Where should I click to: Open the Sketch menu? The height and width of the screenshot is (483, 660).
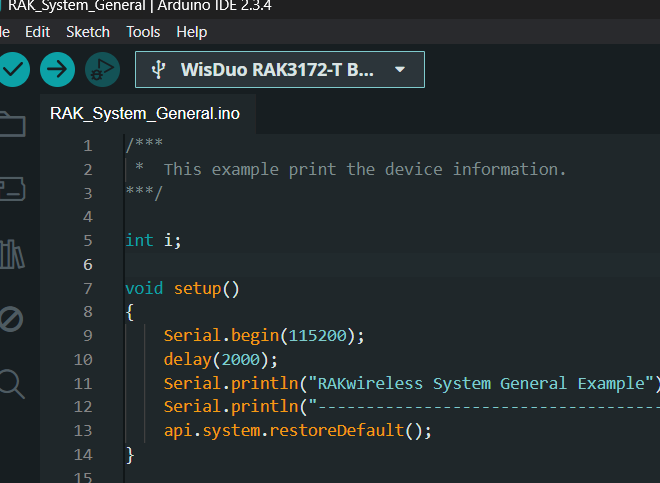pyautogui.click(x=88, y=32)
